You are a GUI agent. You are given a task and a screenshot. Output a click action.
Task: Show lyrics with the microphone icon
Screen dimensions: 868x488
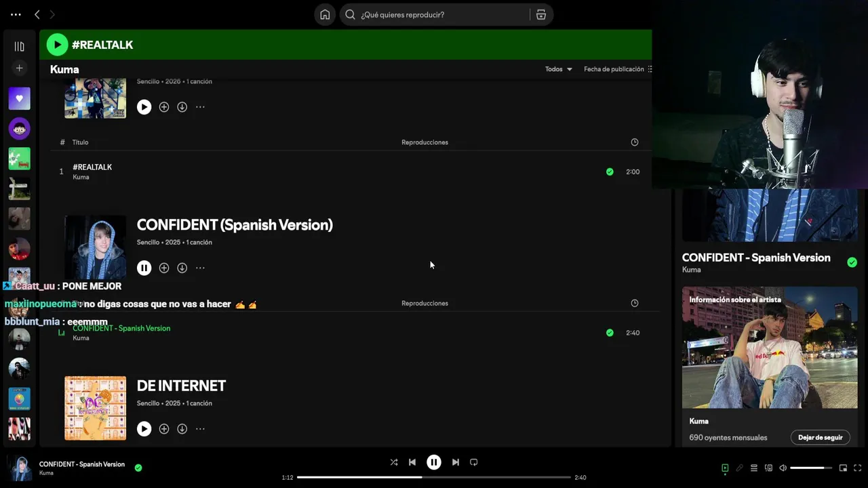[x=740, y=468]
